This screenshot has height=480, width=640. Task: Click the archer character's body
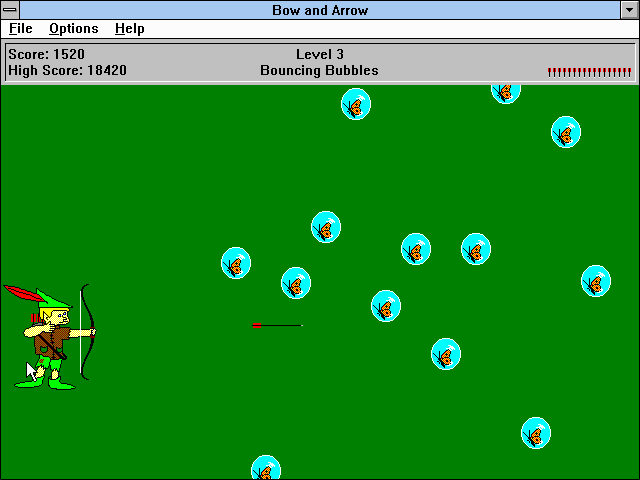pyautogui.click(x=48, y=340)
